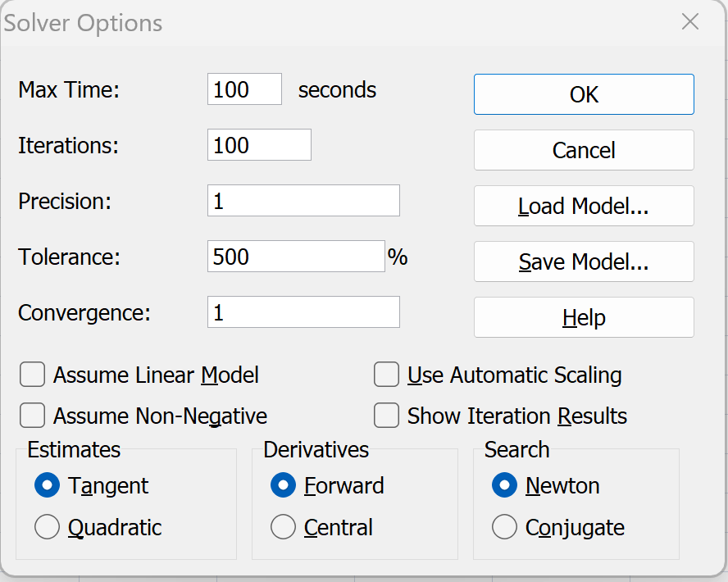Click the Tolerance label
This screenshot has height=582, width=728.
(x=69, y=257)
